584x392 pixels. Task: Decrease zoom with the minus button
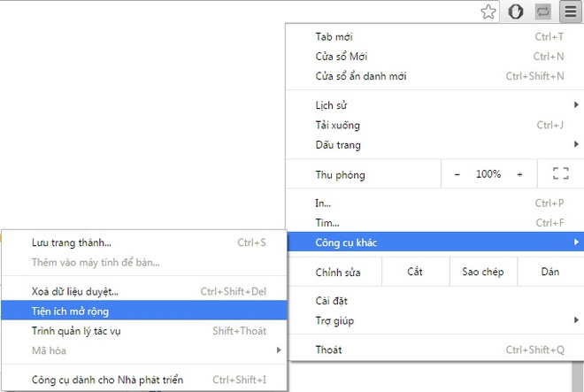pos(457,174)
